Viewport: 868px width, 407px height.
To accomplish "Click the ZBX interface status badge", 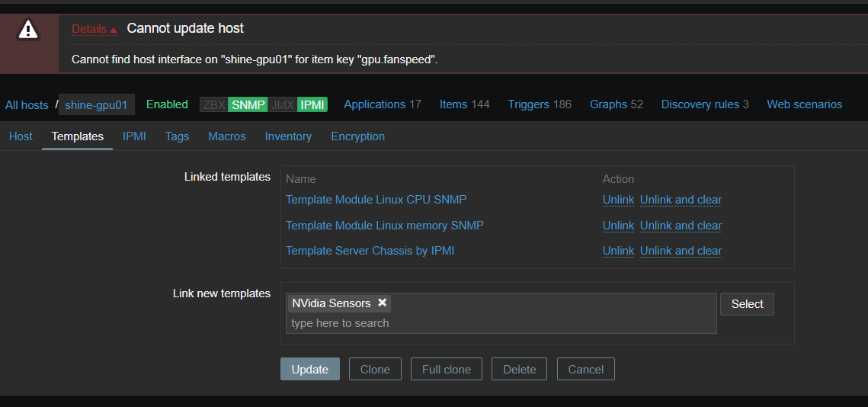I will coord(214,104).
